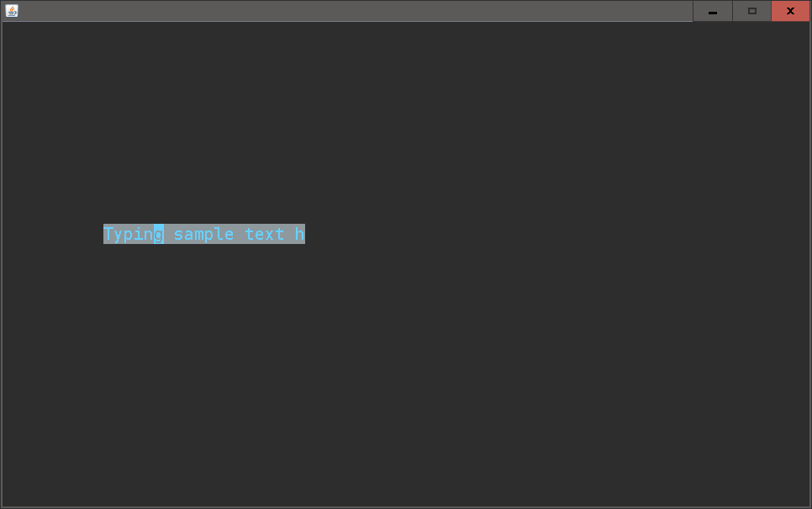Image resolution: width=812 pixels, height=509 pixels.
Task: Click the 'a' in word sample
Action: 189,234
